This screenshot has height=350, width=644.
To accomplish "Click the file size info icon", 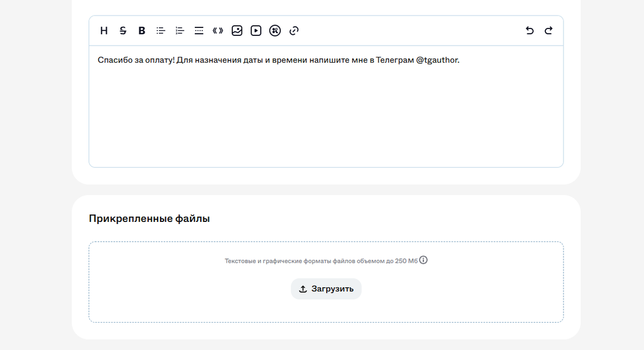I will tap(423, 260).
